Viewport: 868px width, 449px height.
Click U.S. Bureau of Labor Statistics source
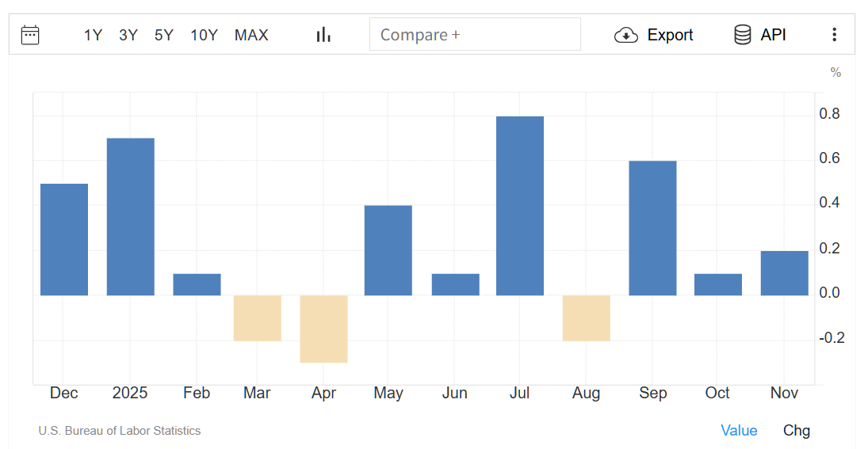click(x=120, y=431)
